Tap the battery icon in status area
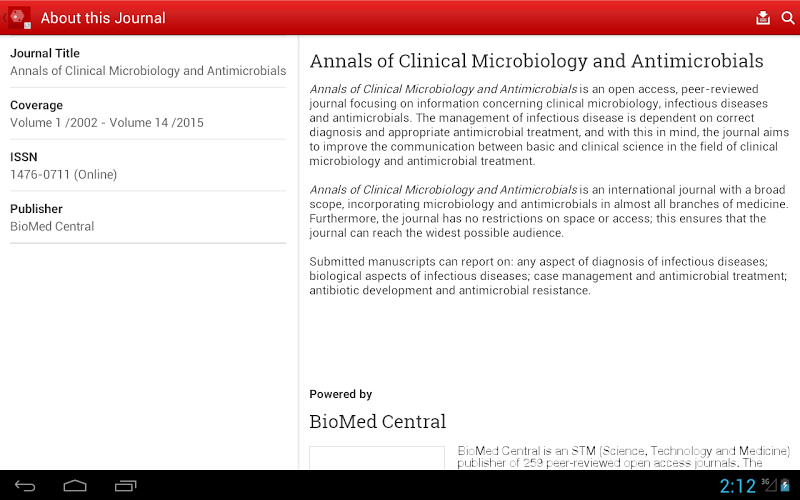The width and height of the screenshot is (800, 500). (x=785, y=486)
